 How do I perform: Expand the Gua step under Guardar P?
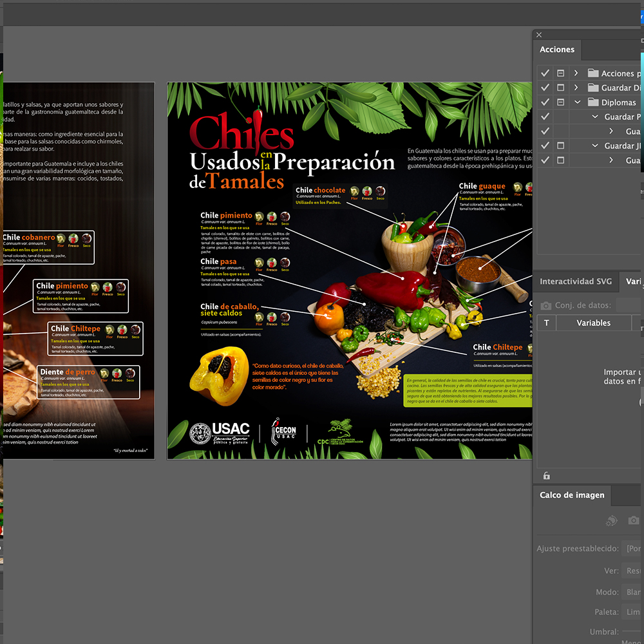611,131
